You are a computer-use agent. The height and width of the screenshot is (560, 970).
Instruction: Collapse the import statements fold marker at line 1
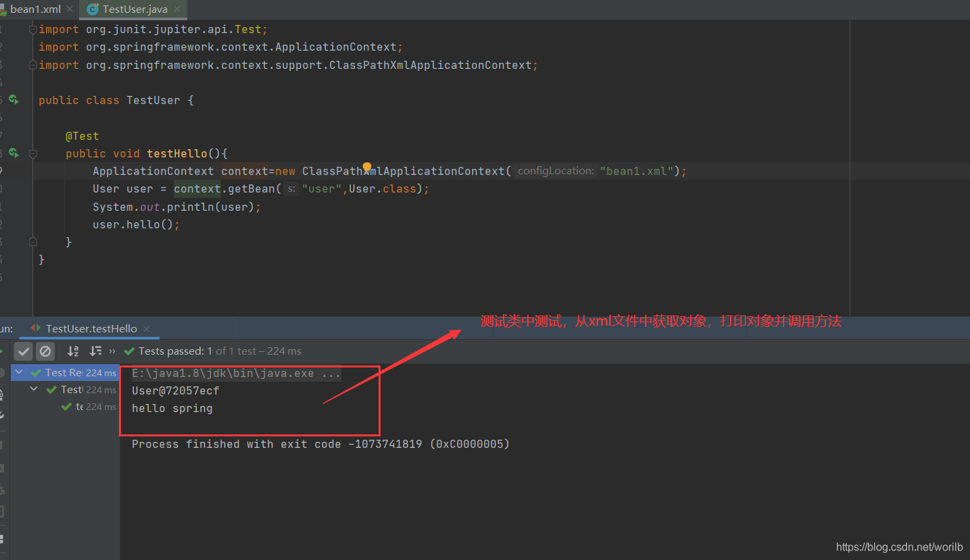pos(32,30)
